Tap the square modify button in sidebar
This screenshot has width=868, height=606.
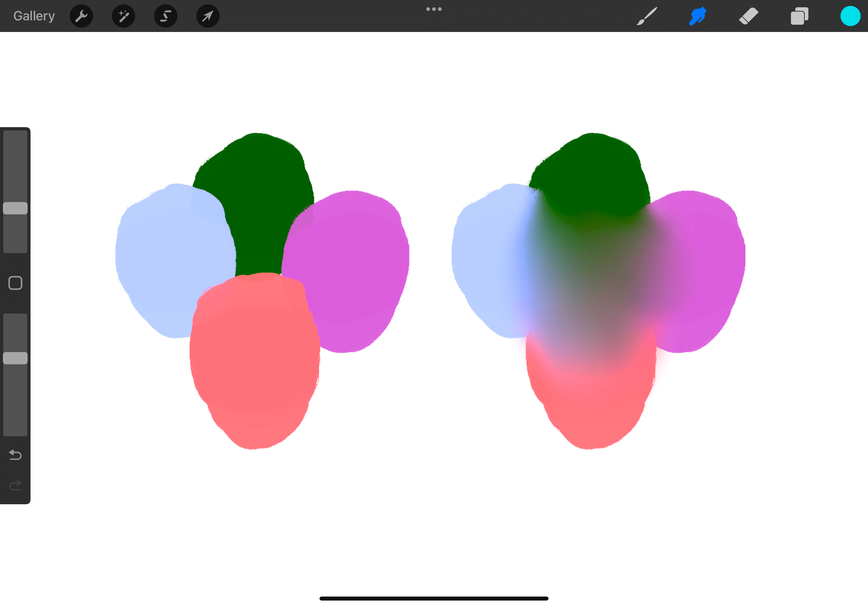pos(15,283)
